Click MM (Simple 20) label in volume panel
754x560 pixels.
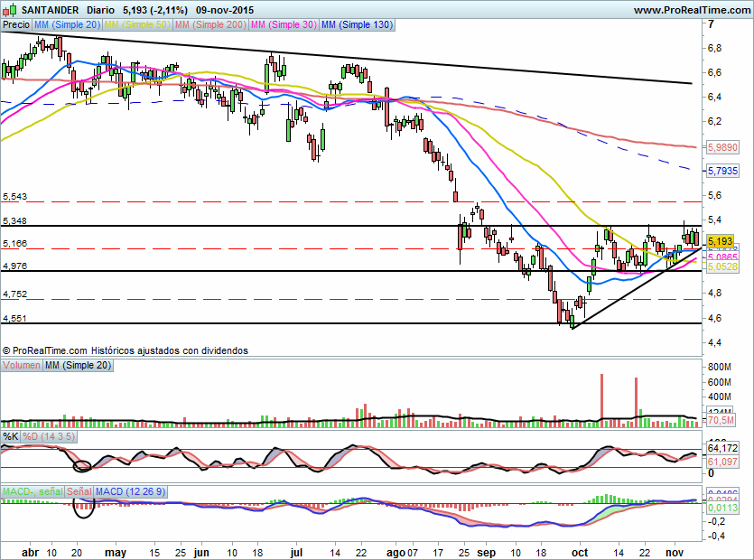coord(78,365)
